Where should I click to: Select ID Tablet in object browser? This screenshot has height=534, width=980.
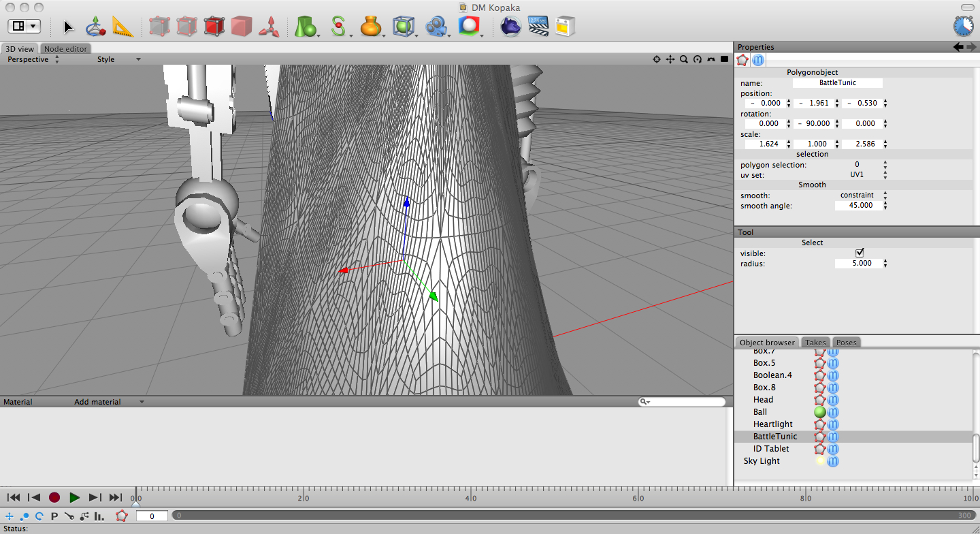coord(771,449)
